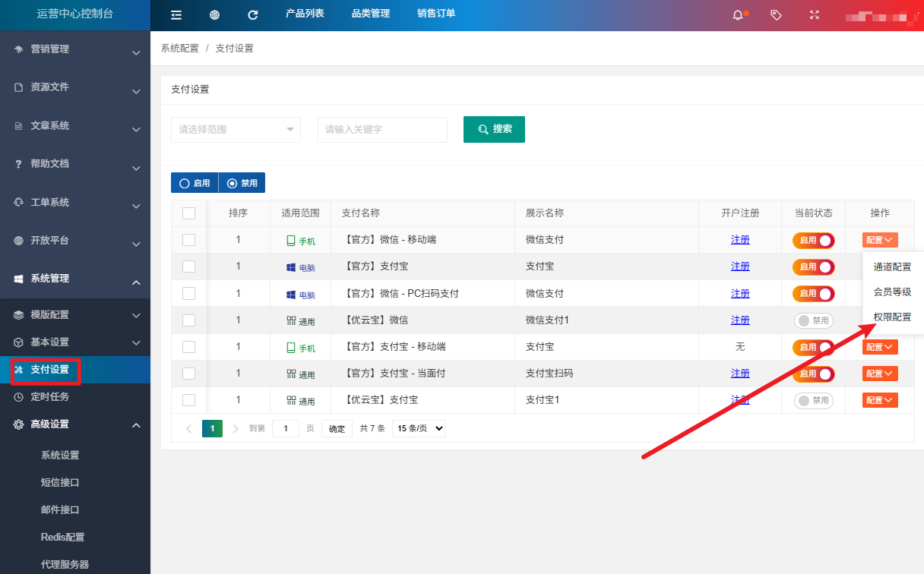This screenshot has height=574, width=924.
Task: Enable the disabled 【优云宝】支付宝 switch
Action: click(x=813, y=400)
